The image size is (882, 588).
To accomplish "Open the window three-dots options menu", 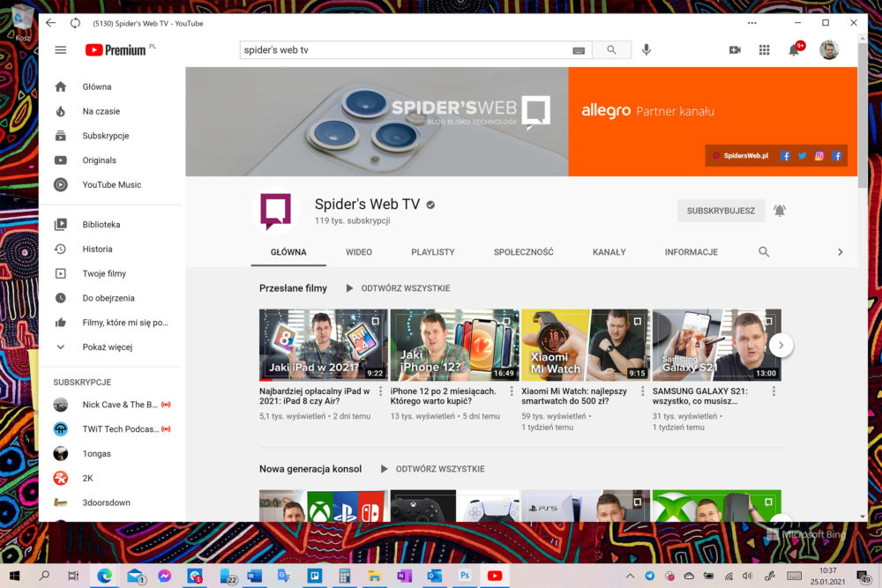I will pyautogui.click(x=751, y=23).
